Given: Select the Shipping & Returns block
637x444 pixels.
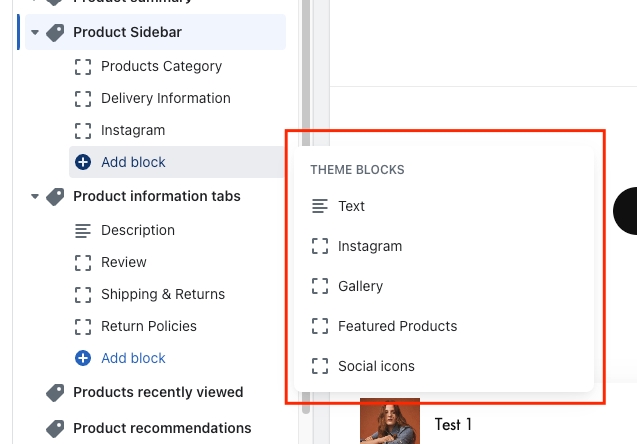Looking at the screenshot, I should coord(162,295).
